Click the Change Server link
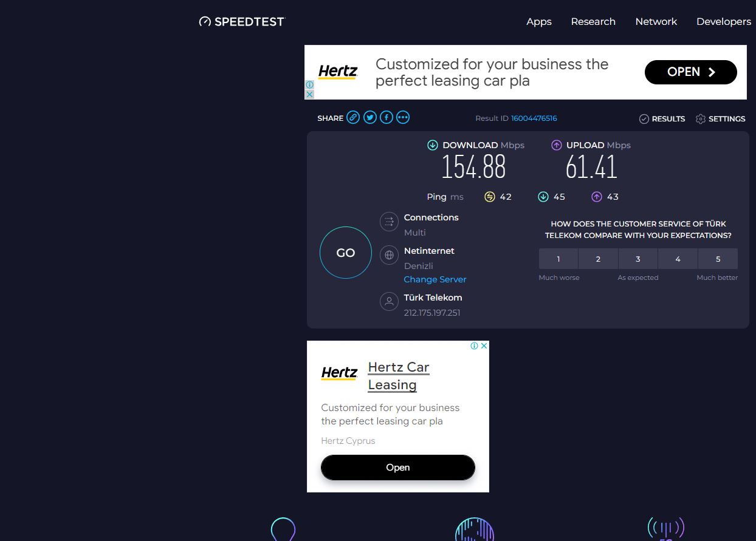 click(435, 279)
